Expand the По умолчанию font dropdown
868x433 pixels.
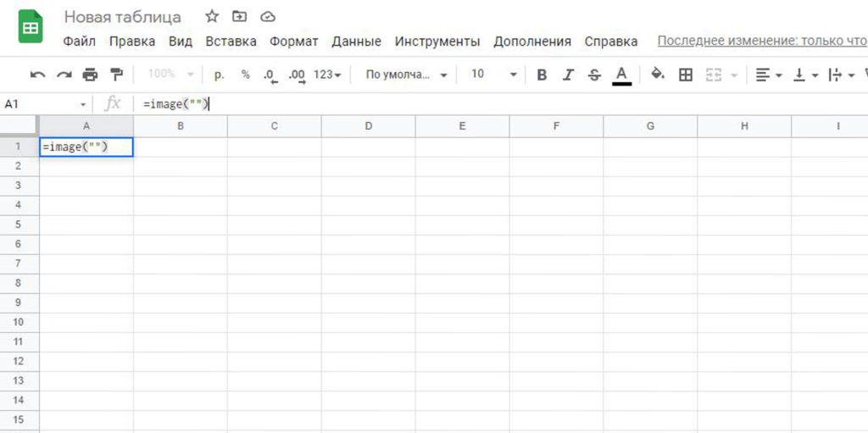click(406, 75)
